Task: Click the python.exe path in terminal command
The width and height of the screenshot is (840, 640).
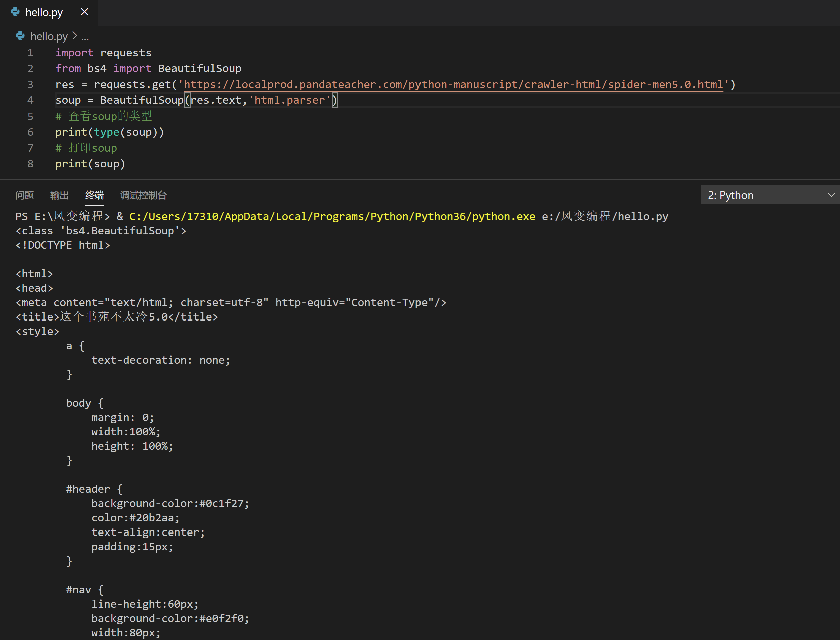Action: 332,216
